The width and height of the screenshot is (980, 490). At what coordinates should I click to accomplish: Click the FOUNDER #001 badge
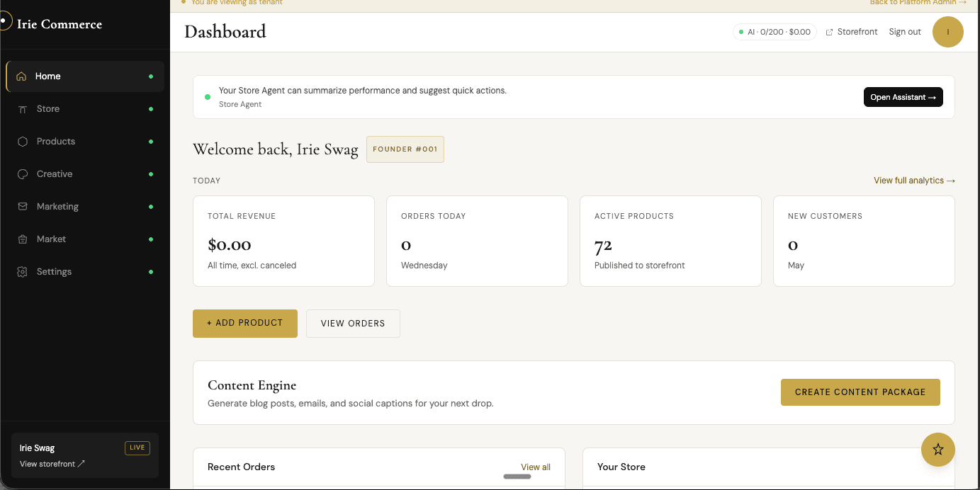(x=405, y=149)
